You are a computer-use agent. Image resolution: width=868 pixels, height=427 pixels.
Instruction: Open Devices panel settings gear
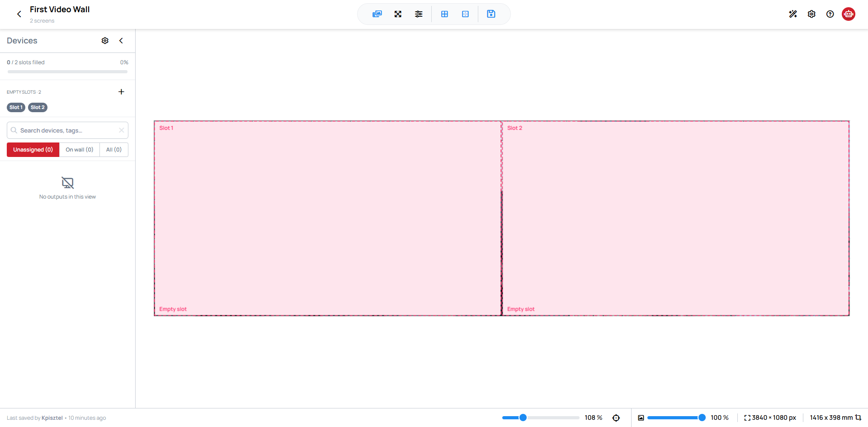click(105, 41)
